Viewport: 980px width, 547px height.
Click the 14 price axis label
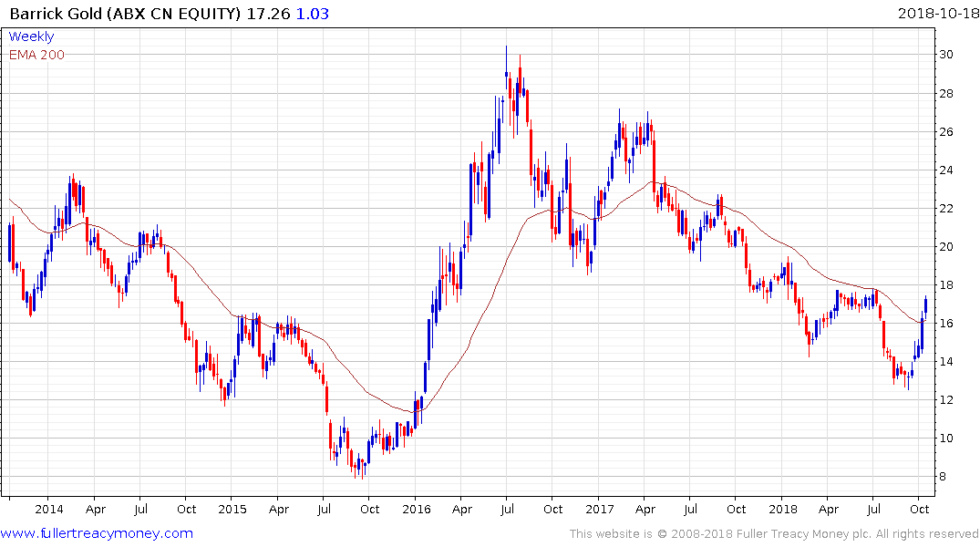click(x=946, y=361)
